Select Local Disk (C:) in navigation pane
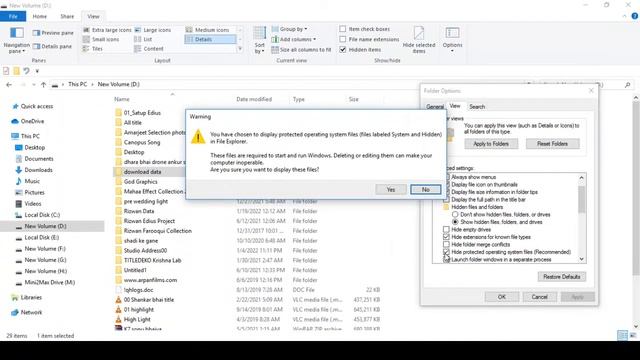Image resolution: width=640 pixels, height=360 pixels. [42, 215]
